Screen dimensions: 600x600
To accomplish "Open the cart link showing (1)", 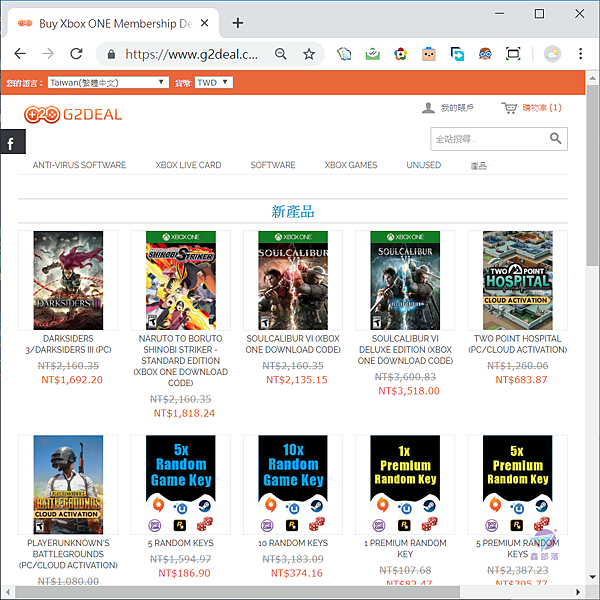I will click(541, 108).
